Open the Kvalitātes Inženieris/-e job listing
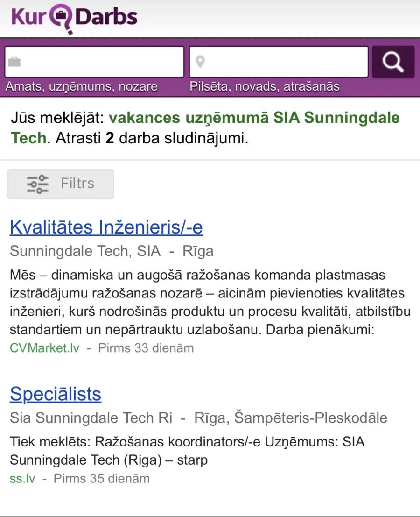Screen dimensions: 420x517 [106, 227]
